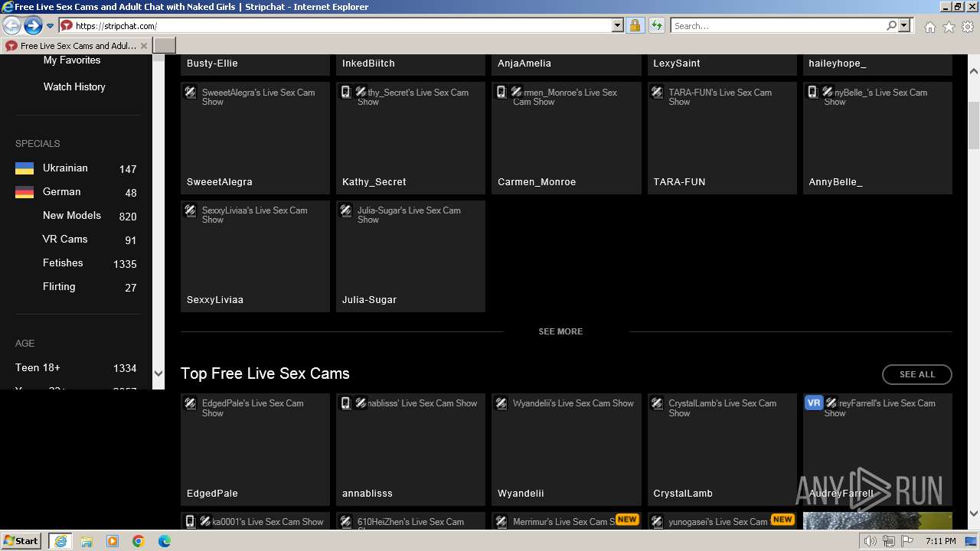980x551 pixels.
Task: Click the sidebar scroll down arrow
Action: (158, 373)
